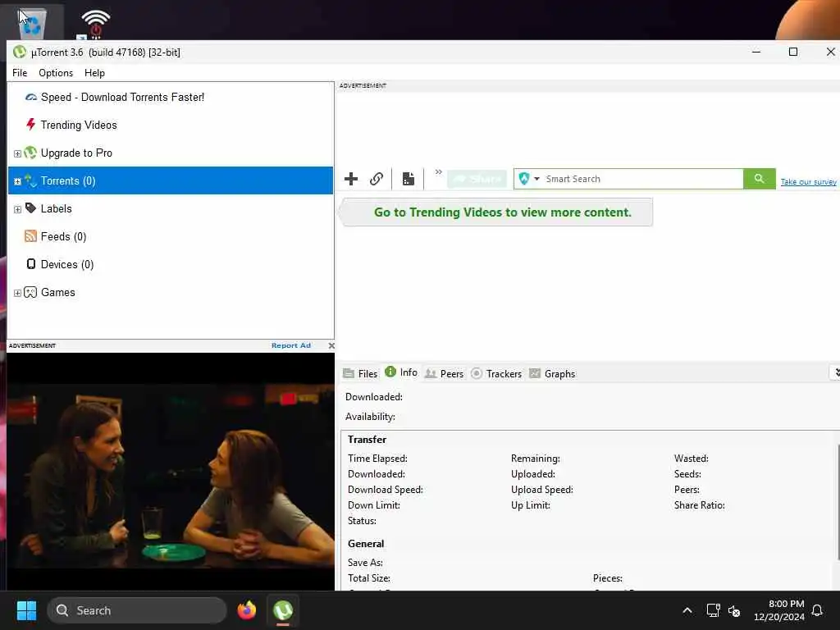
Task: Open the Help menu
Action: click(94, 73)
